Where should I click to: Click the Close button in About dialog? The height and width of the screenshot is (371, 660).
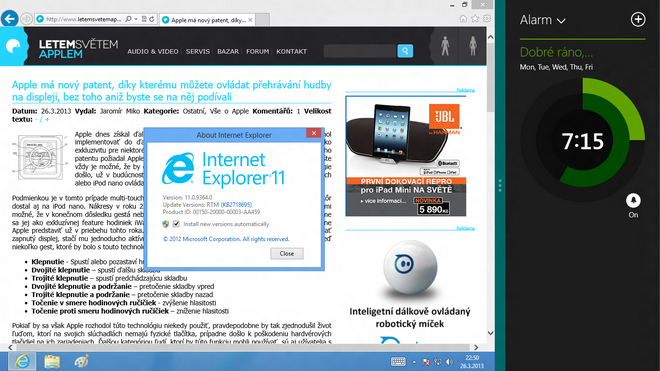click(287, 254)
